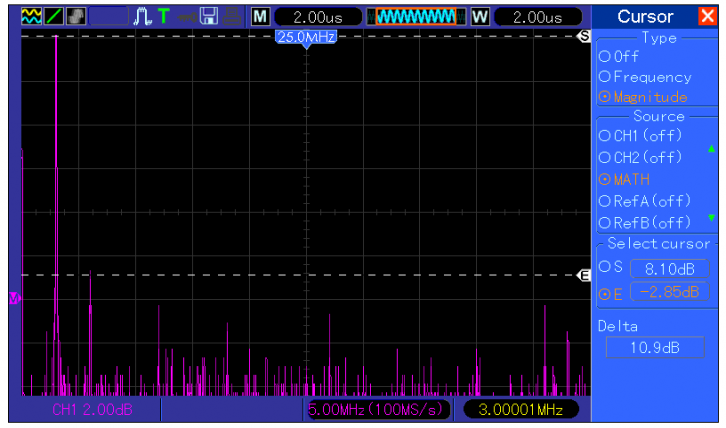Click the M main timebase icon
Screen dimensions: 726x428
[260, 17]
